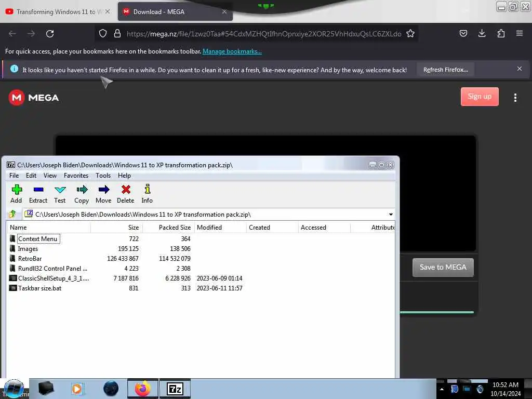Click the Manage bookmarks link
The height and width of the screenshot is (399, 532).
tap(232, 51)
